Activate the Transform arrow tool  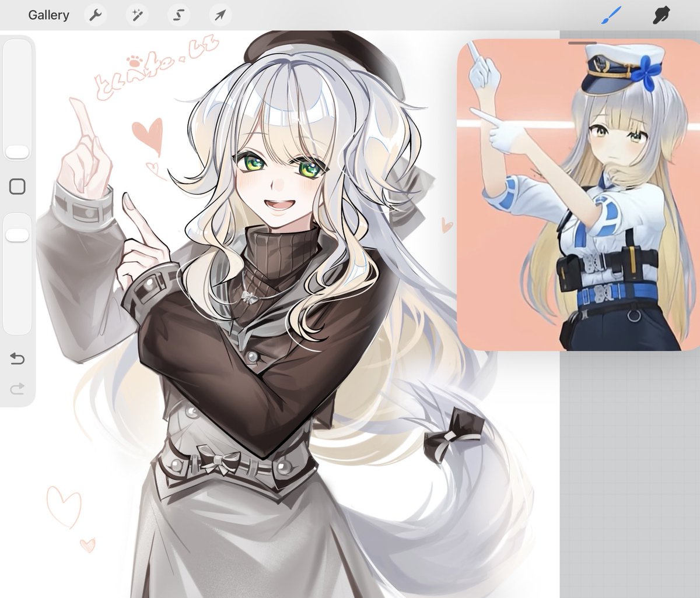click(220, 15)
